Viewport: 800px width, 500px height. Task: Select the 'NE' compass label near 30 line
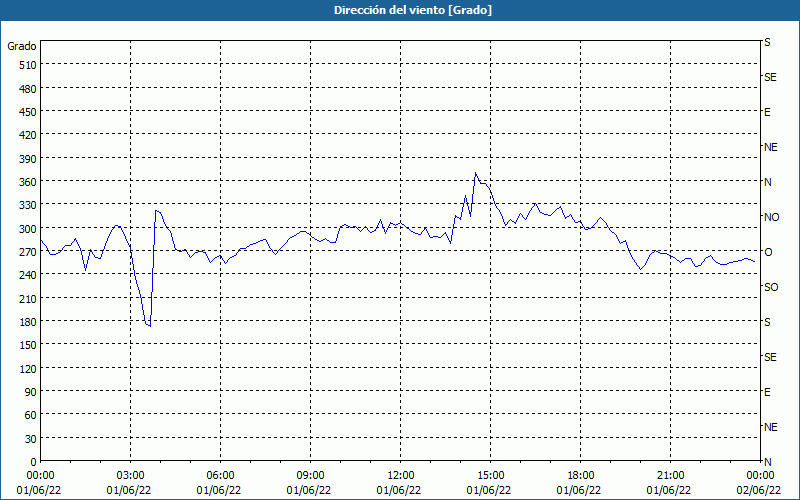[x=771, y=427]
